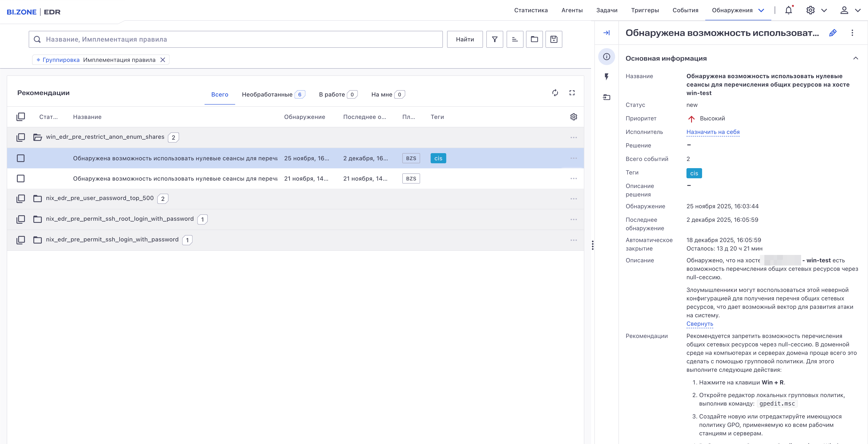
Task: Open table column settings gear
Action: (x=574, y=117)
